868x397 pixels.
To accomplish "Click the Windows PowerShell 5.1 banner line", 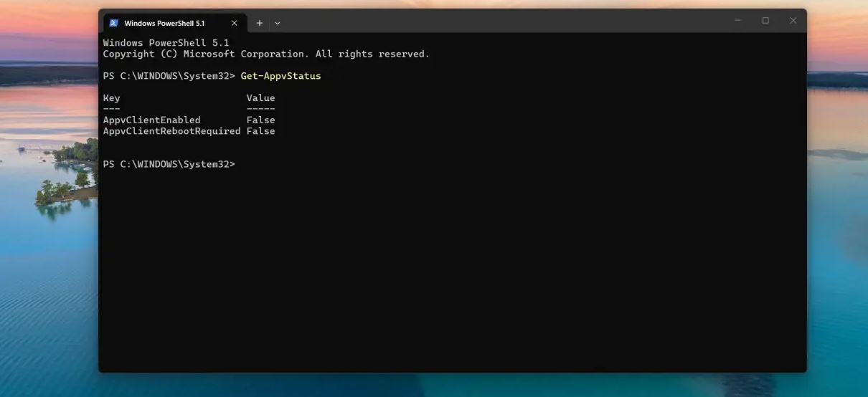I will [x=166, y=43].
